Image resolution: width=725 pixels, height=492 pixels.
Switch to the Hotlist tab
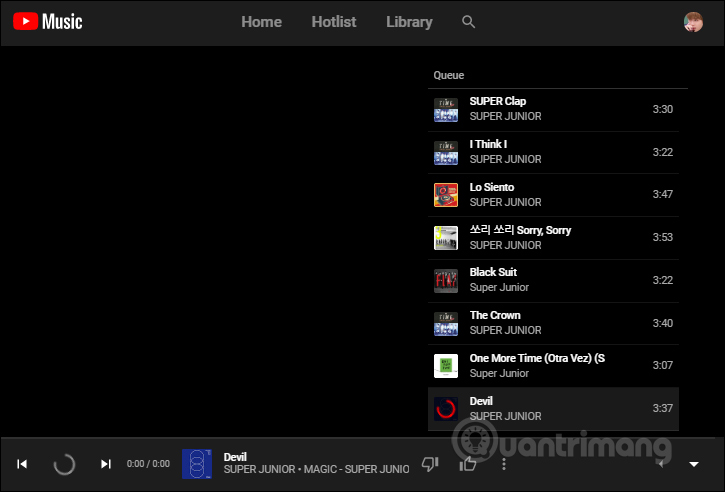point(334,22)
